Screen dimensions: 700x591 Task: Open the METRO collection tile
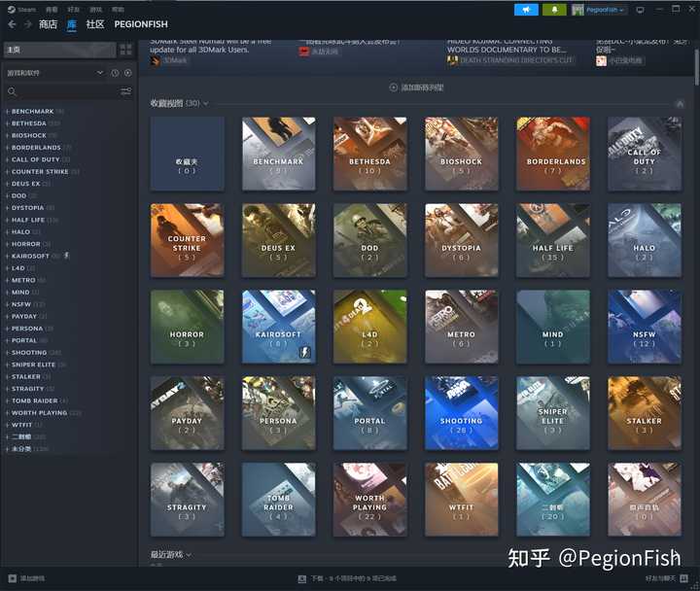pyautogui.click(x=461, y=327)
